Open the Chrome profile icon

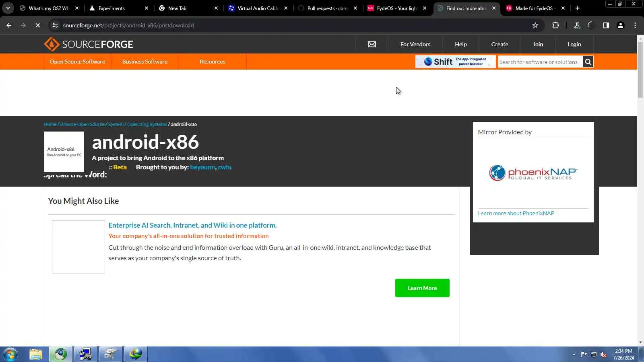click(620, 25)
